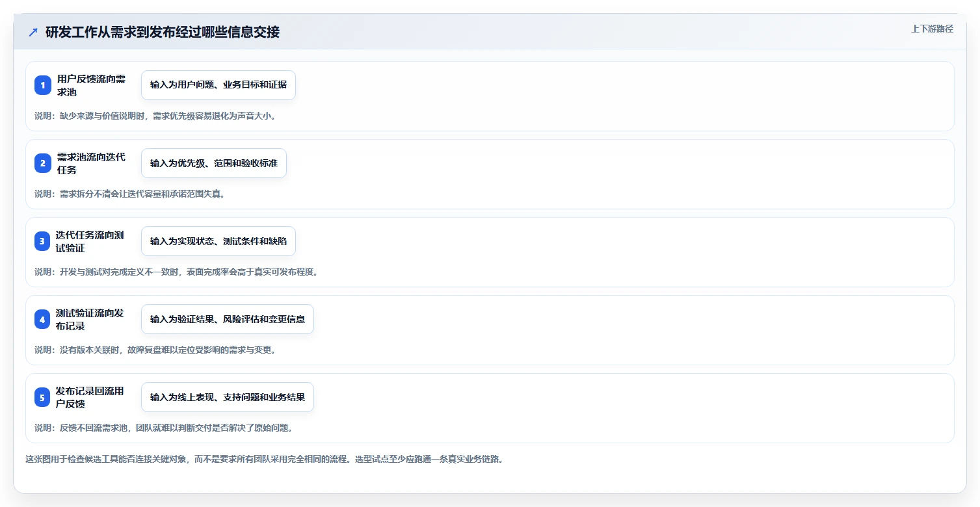Screen dimensions: 980x507
Task: Click the note about 开发与测试对完成定义不一致
Action: pyautogui.click(x=177, y=272)
